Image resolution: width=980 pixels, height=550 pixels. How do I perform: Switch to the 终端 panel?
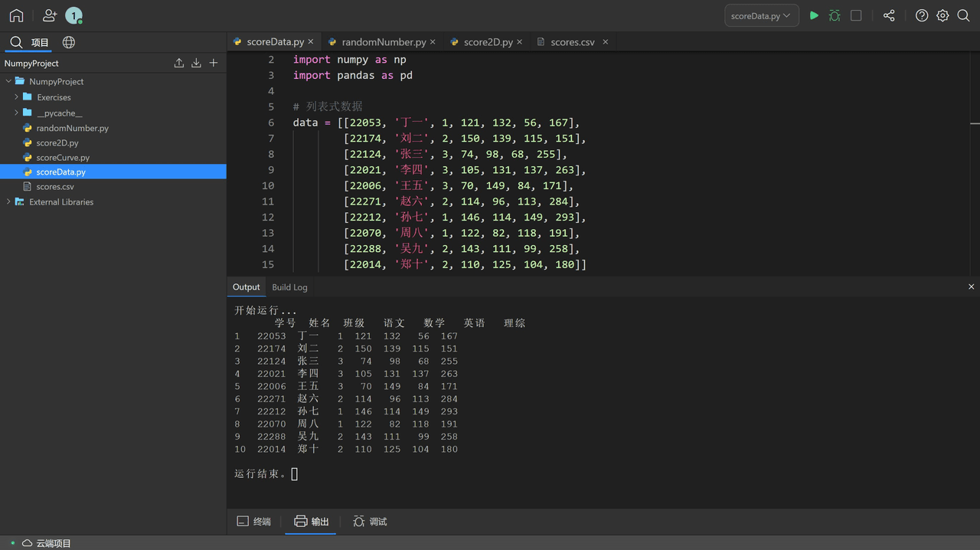click(x=253, y=521)
